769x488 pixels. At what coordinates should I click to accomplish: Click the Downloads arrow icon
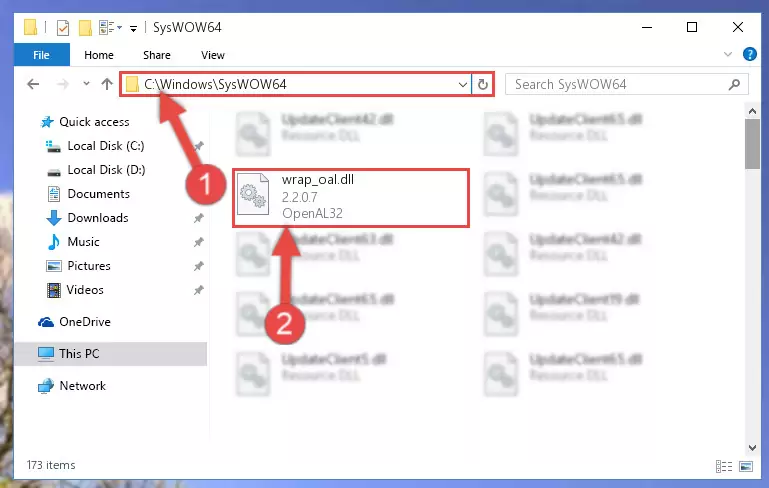pos(53,218)
